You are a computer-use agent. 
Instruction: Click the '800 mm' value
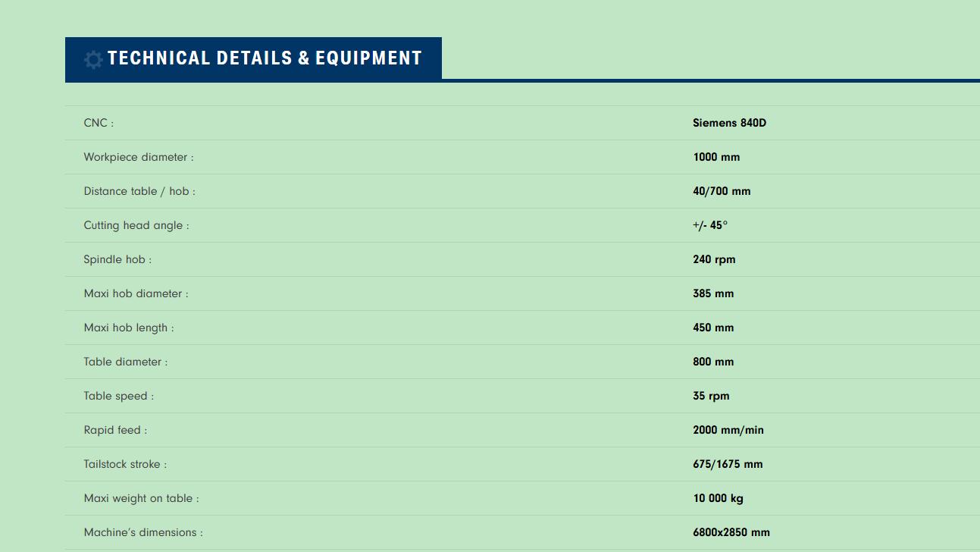[x=713, y=362]
